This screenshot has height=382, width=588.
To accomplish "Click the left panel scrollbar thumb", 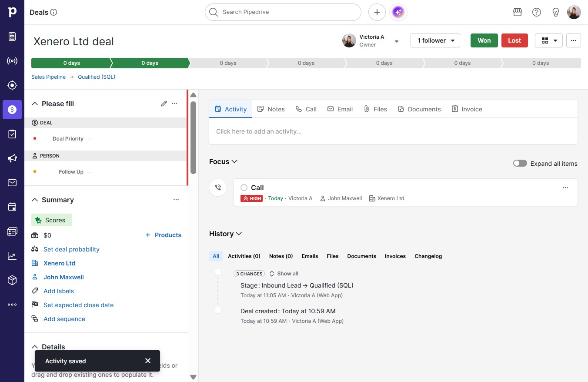I will coord(193,137).
